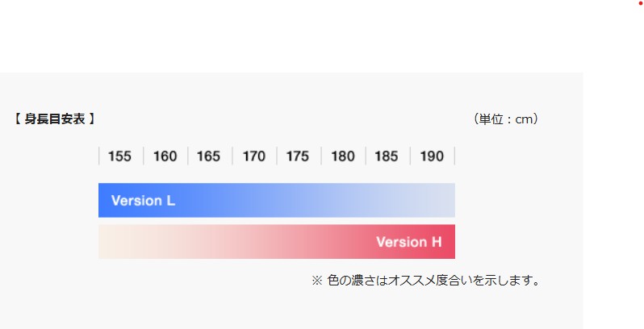Click the 175 height label
The width and height of the screenshot is (644, 329).
[x=298, y=156]
